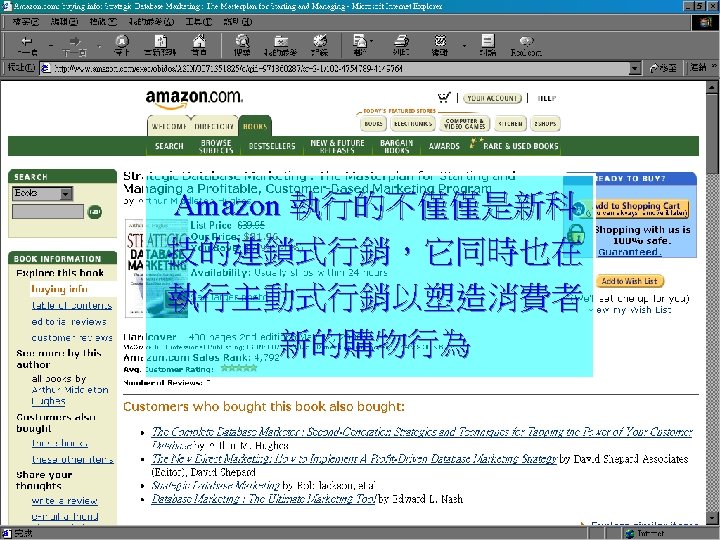Open the Computer & Video Games store
Image resolution: width=720 pixels, height=540 pixels.
pos(464,124)
